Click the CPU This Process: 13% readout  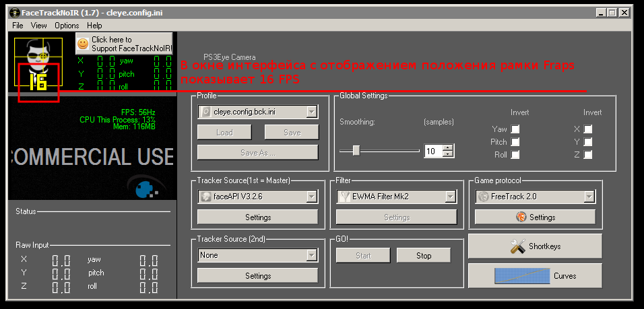(117, 120)
